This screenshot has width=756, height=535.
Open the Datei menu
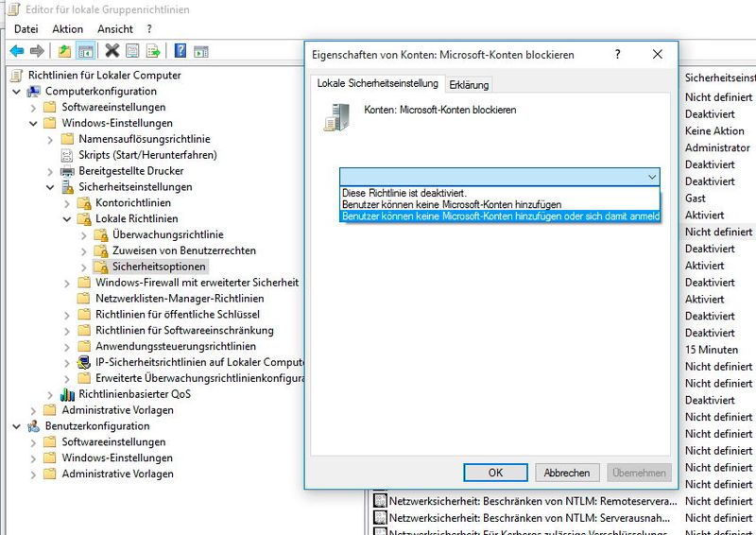pyautogui.click(x=26, y=29)
